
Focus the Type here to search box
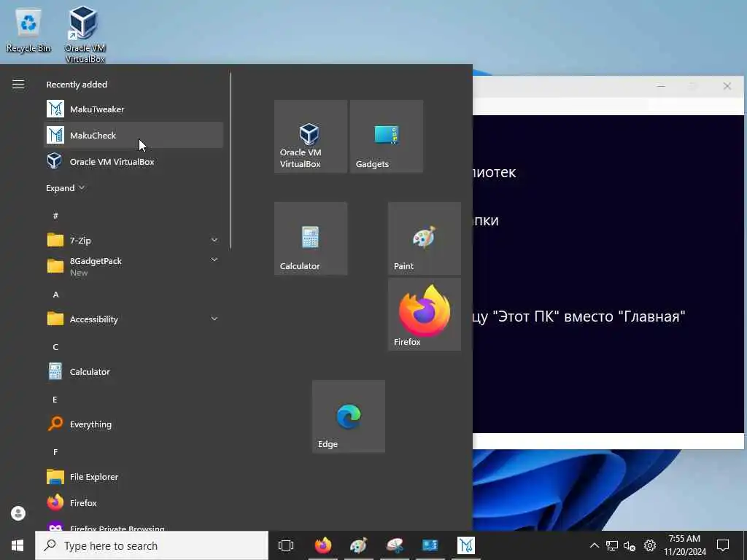coord(152,545)
